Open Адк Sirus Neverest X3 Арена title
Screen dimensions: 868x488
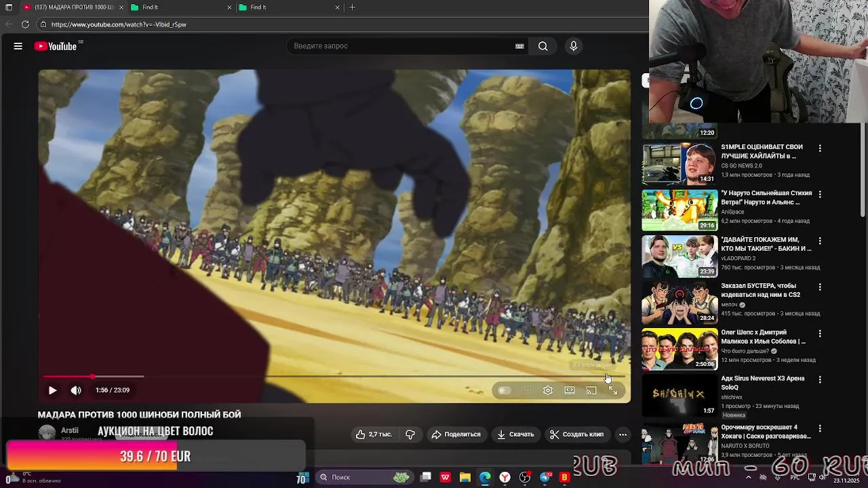pyautogui.click(x=762, y=383)
